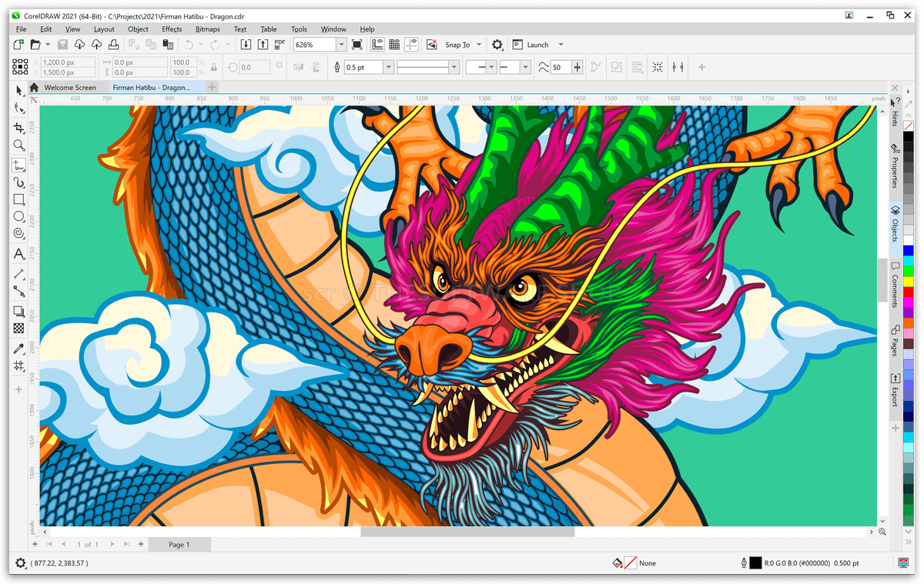Select the Freehand tool
This screenshot has height=584, width=924.
pos(19,164)
